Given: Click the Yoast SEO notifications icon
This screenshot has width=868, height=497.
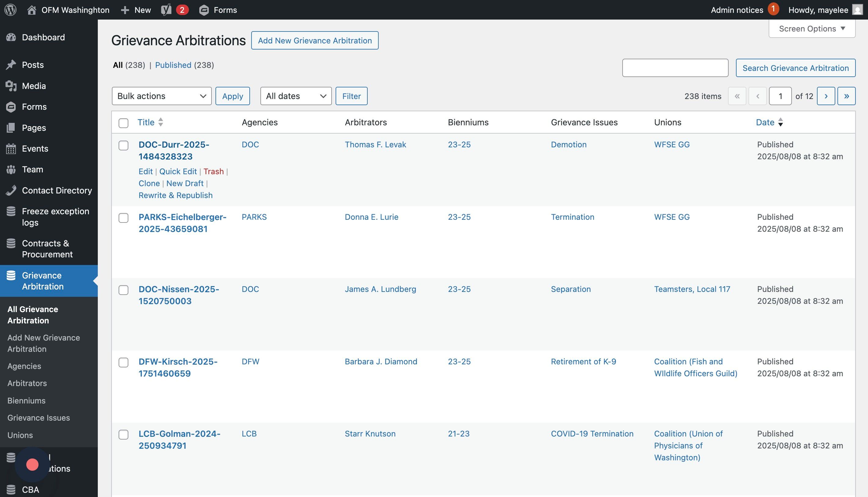Looking at the screenshot, I should tap(166, 9).
